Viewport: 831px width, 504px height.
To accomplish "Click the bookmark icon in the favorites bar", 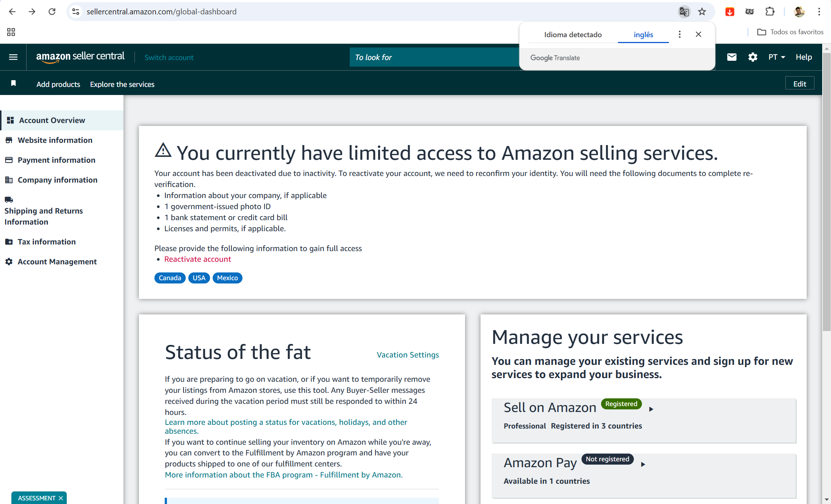I will coord(14,83).
